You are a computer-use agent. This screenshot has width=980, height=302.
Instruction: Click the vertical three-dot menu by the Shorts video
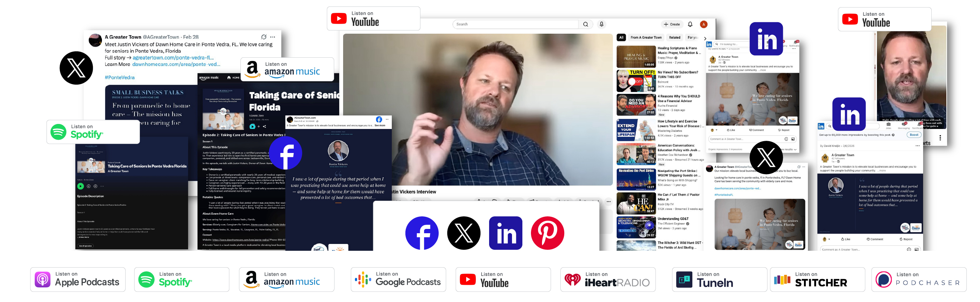[x=940, y=138]
